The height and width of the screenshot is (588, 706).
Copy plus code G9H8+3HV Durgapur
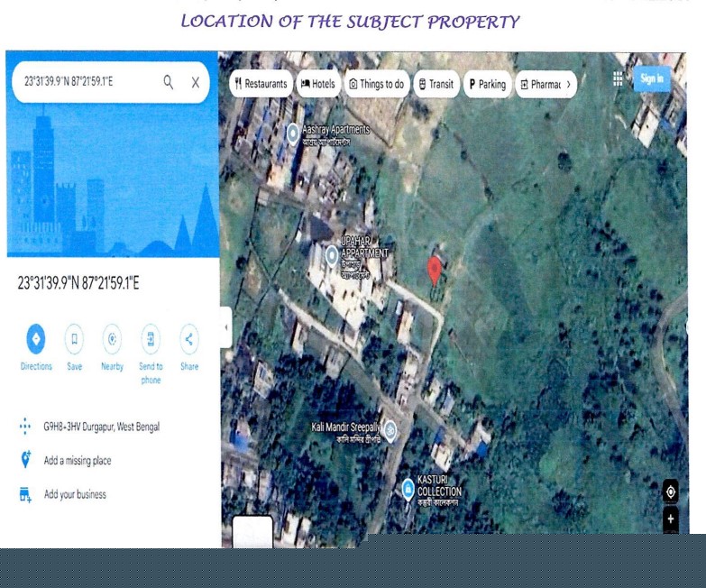pyautogui.click(x=101, y=427)
